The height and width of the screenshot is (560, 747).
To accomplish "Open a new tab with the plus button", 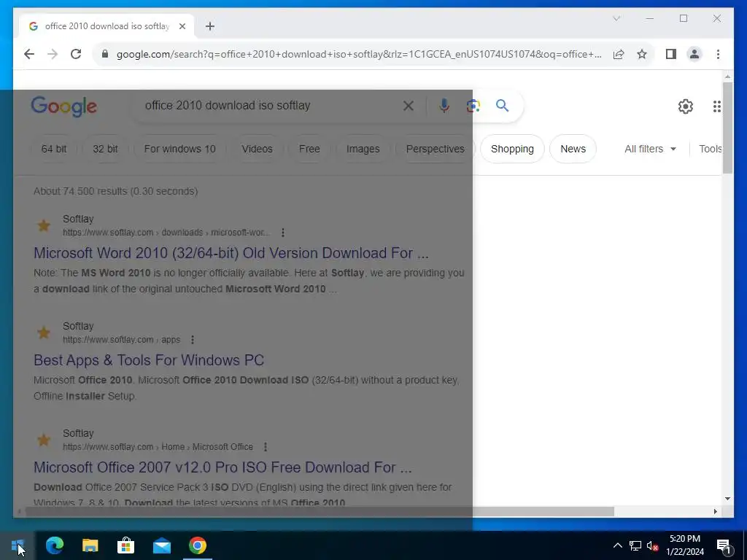I will coord(209,26).
